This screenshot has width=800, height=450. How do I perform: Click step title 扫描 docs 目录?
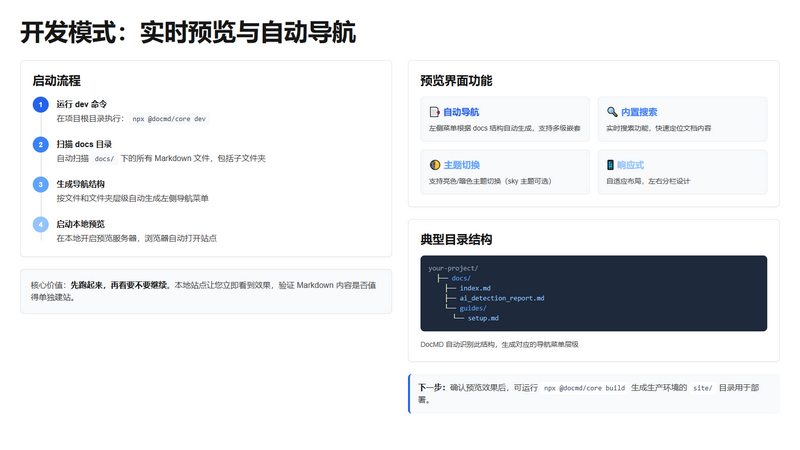84,144
